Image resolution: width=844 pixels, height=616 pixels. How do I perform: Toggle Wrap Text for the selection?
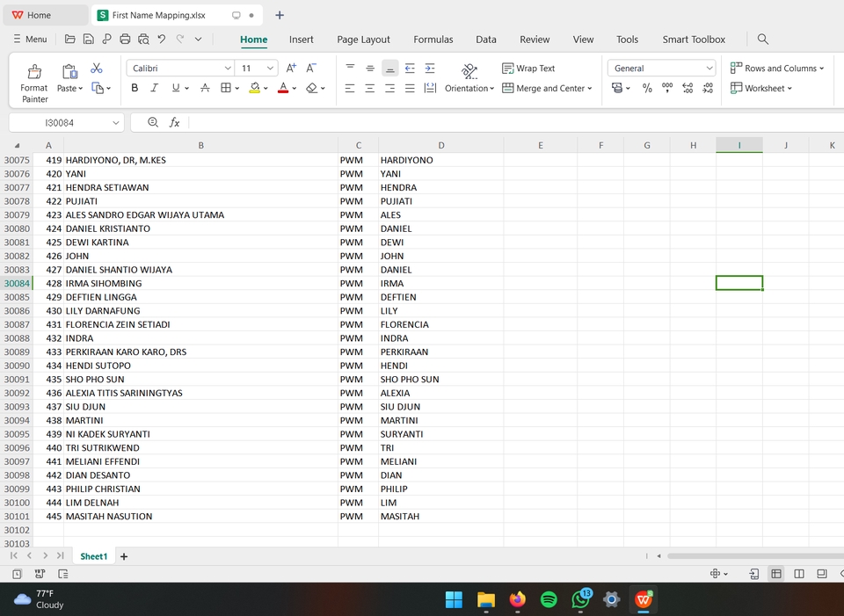click(528, 68)
